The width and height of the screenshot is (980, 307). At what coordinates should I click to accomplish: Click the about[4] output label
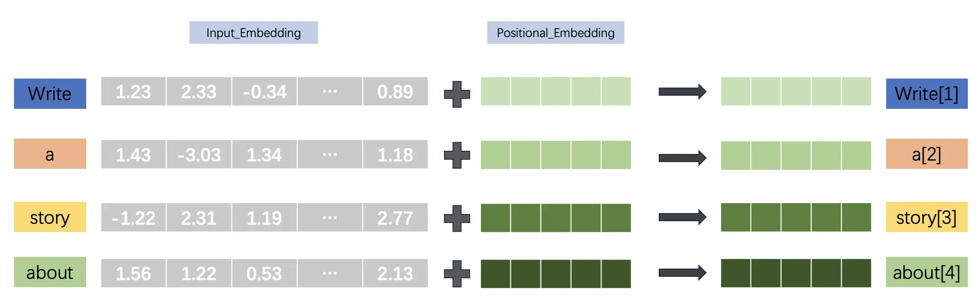click(x=927, y=272)
